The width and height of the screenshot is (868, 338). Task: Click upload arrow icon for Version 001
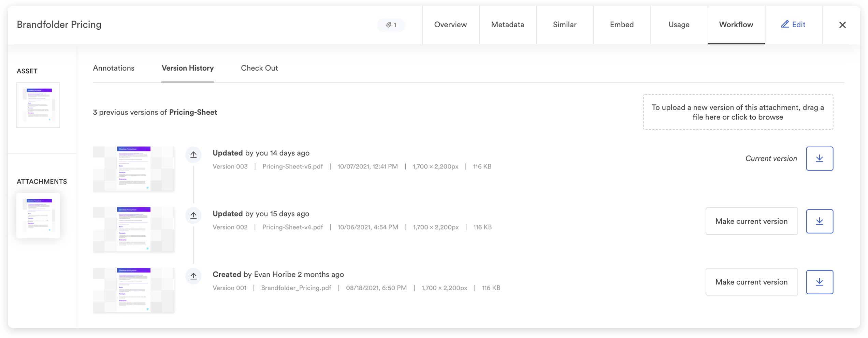pos(193,276)
